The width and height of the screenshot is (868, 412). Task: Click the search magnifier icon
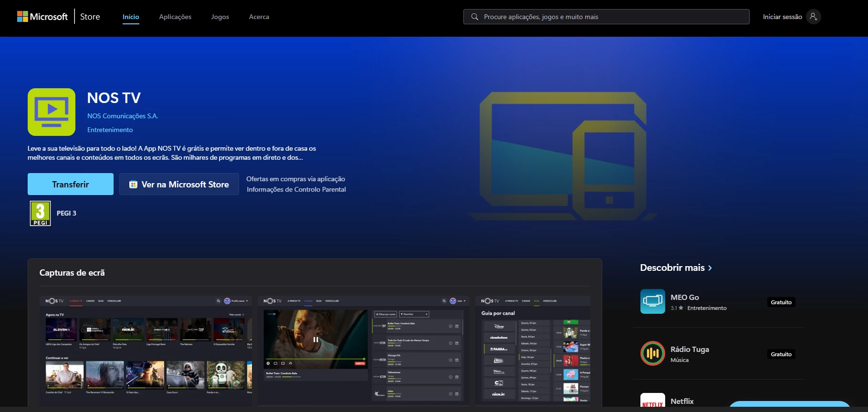click(x=474, y=17)
